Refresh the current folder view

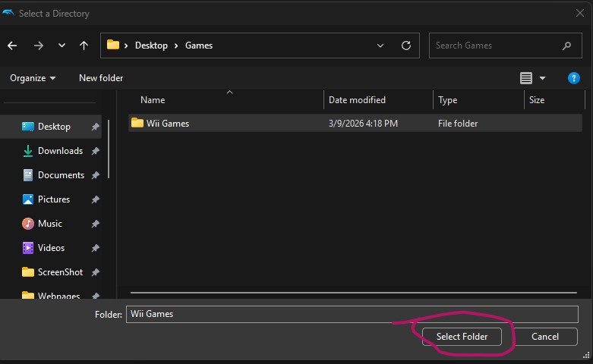406,45
